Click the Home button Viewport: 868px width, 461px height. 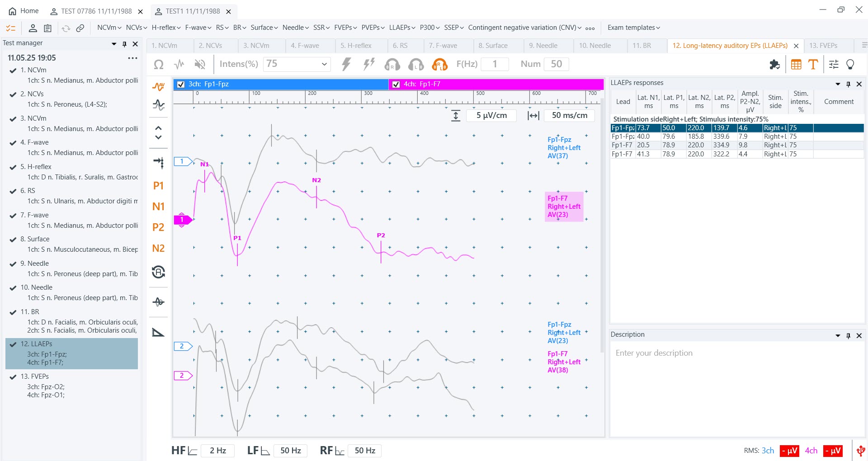coord(24,11)
